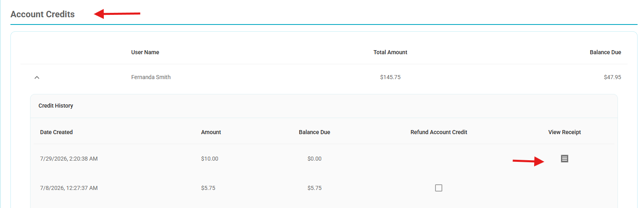The height and width of the screenshot is (208, 644).
Task: Open the receipt icon for the $10.00 credit
Action: 564,159
